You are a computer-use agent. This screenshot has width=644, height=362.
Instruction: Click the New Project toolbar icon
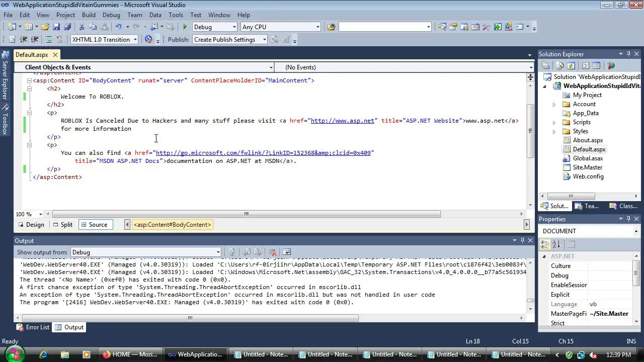click(x=12, y=27)
